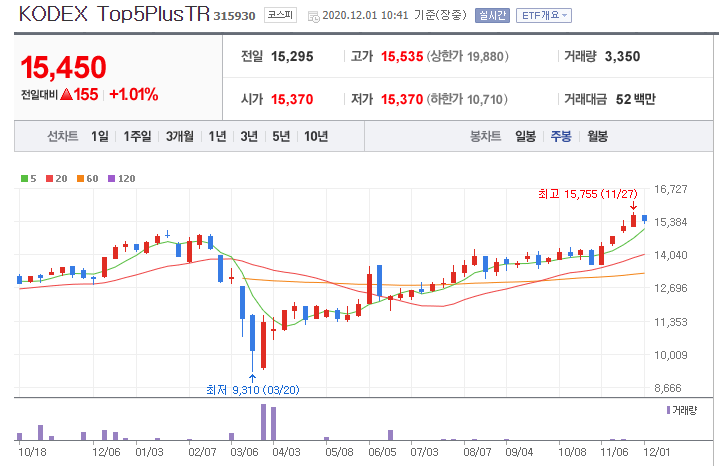Click the 16,727 price axis label
Image resolution: width=719 pixels, height=466 pixels.
point(670,189)
